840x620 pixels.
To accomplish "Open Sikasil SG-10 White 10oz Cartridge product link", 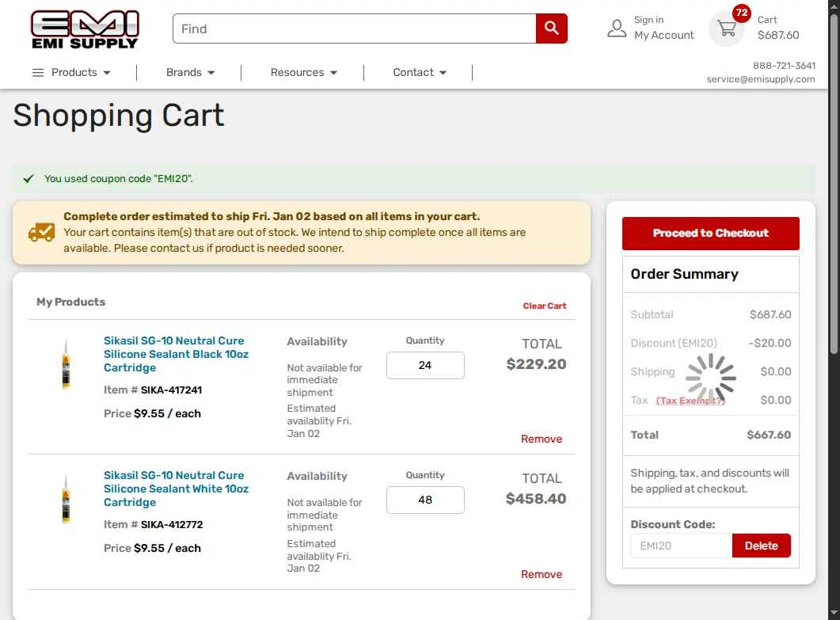I will click(x=176, y=489).
